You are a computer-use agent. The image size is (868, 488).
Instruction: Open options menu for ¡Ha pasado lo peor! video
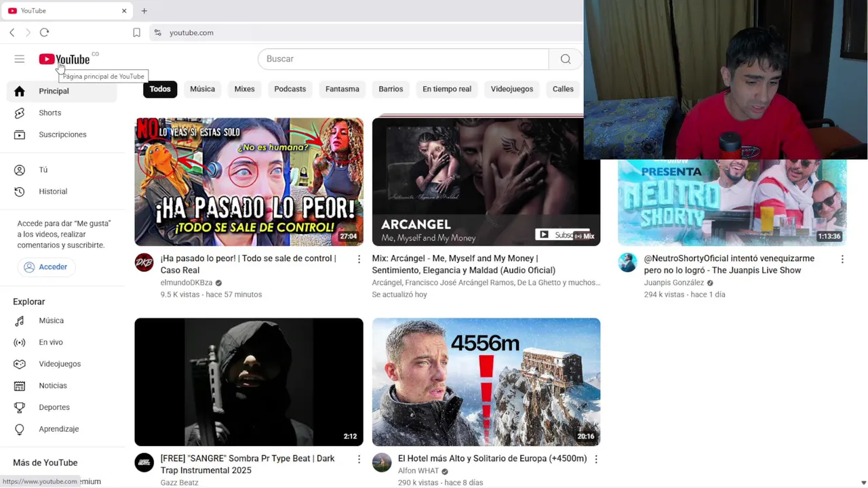[359, 259]
